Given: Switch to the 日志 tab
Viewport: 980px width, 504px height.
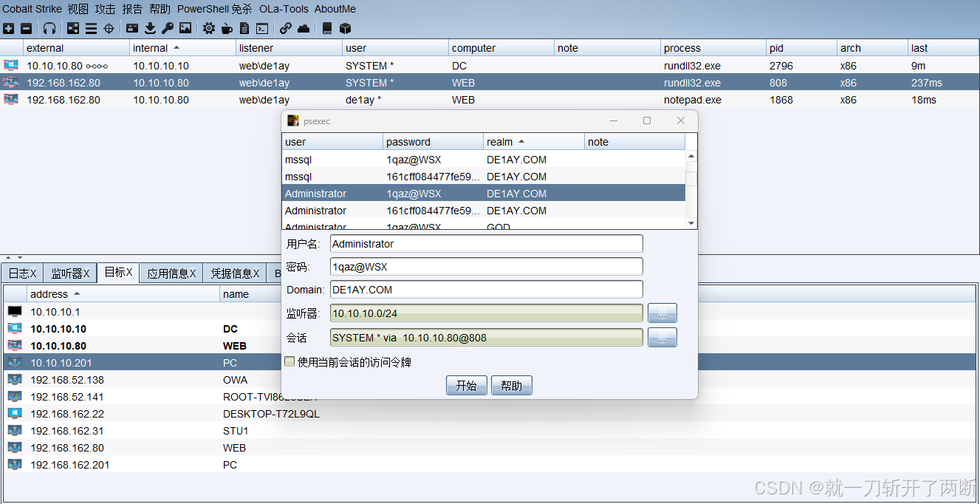Looking at the screenshot, I should pyautogui.click(x=22, y=273).
